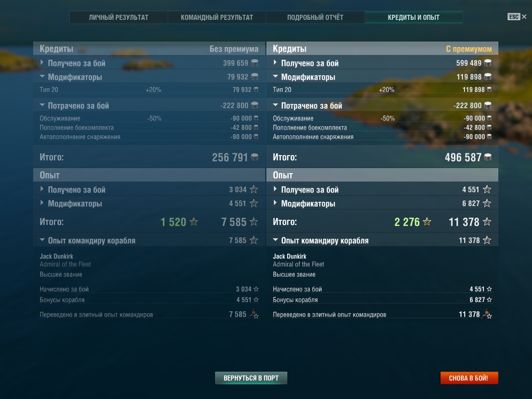This screenshot has width=532, height=399.
Task: Click coin icon next to 399 659
Action: pos(254,63)
